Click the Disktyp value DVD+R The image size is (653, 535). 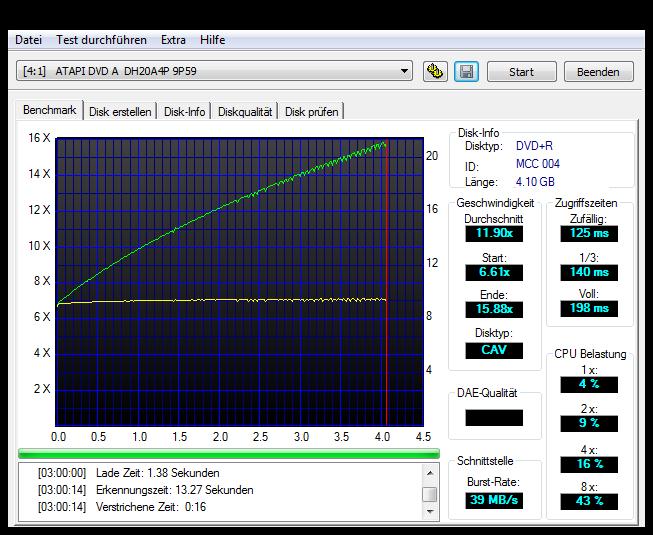tap(534, 146)
